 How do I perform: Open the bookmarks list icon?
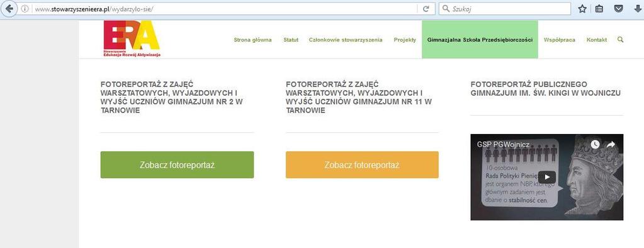click(x=599, y=9)
